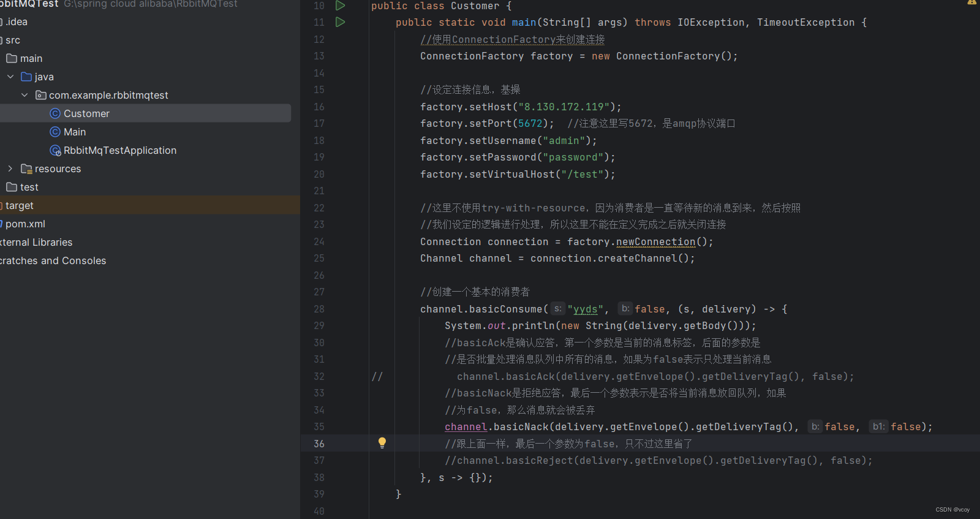
Task: Click the newConnection method call
Action: 655,241
